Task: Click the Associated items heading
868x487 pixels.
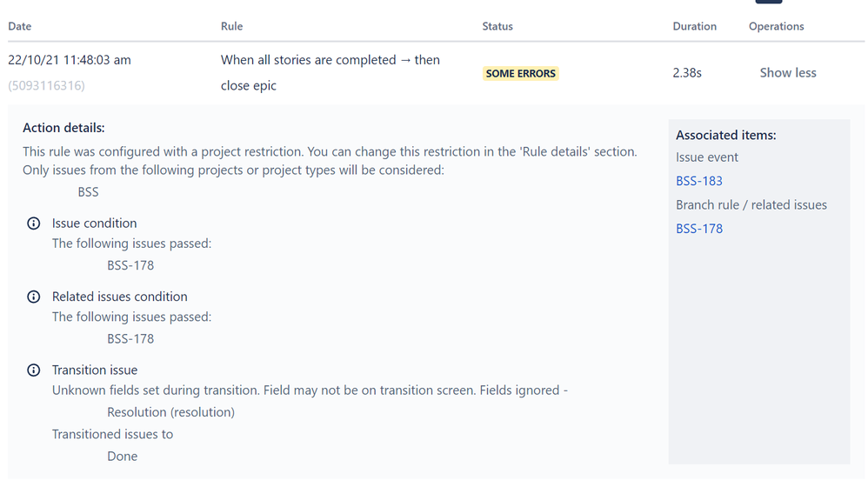Action: (x=725, y=135)
